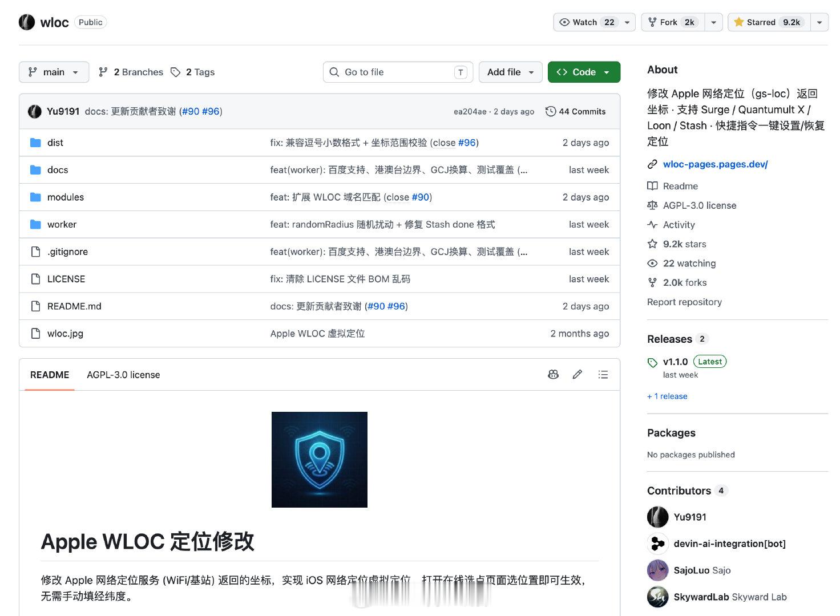
Task: Open the wloc-pages.pages.dev link
Action: coord(715,164)
